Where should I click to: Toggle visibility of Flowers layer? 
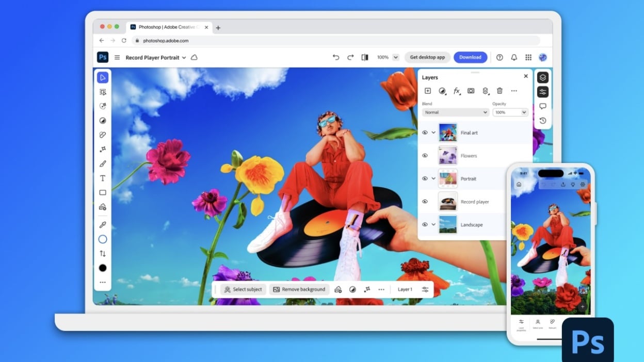click(x=425, y=156)
